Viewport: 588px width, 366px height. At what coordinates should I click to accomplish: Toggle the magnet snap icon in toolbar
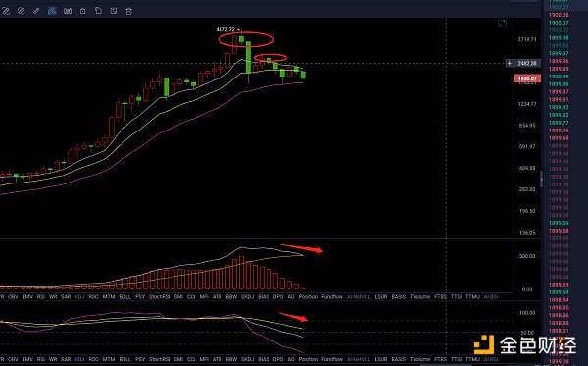(68, 11)
